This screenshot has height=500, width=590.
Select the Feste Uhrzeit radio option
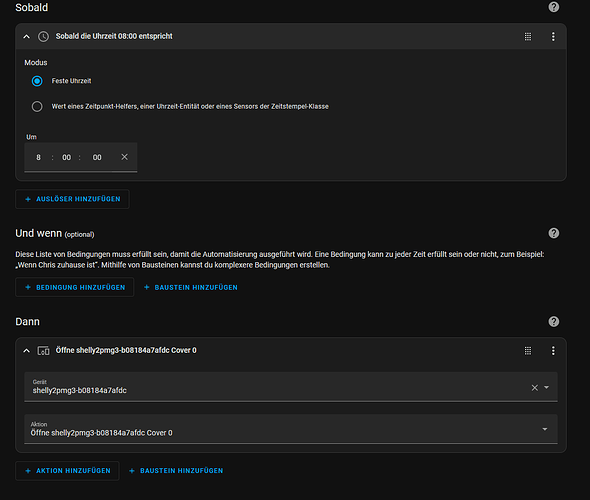pyautogui.click(x=37, y=81)
